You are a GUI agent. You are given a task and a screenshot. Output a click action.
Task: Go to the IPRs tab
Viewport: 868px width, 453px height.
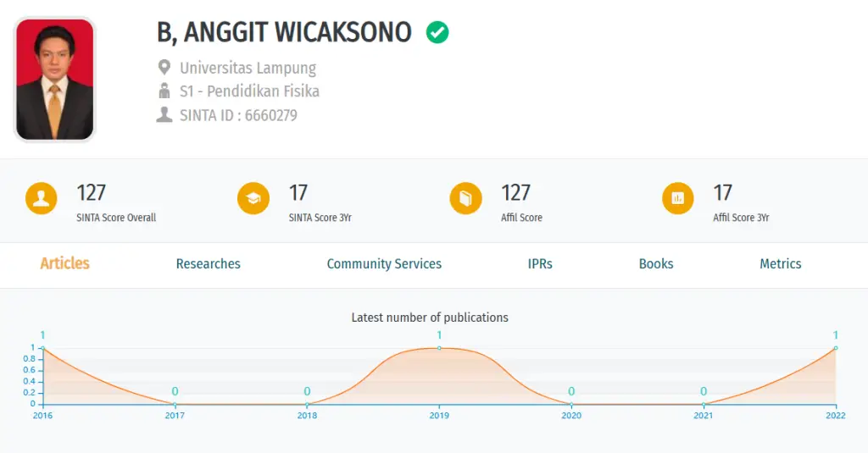pos(540,264)
